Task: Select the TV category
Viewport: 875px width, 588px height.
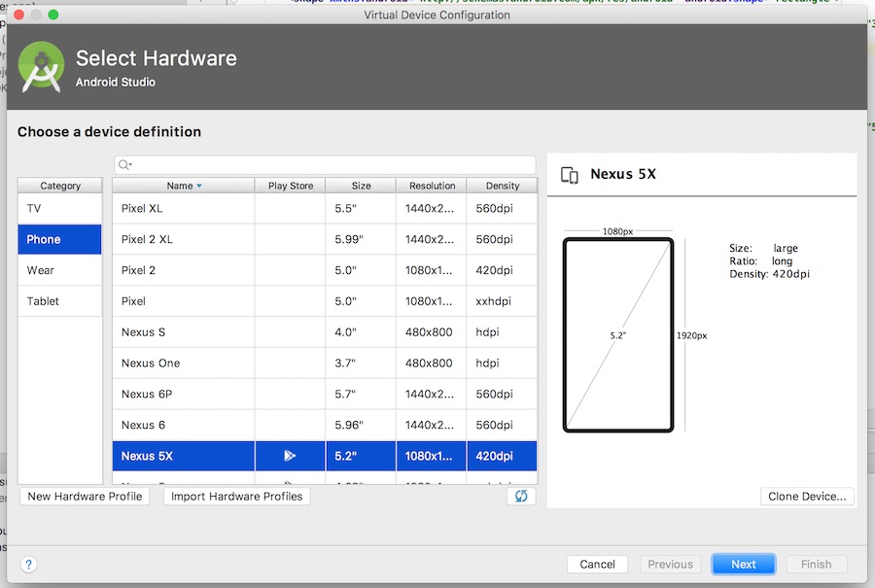Action: pos(59,208)
